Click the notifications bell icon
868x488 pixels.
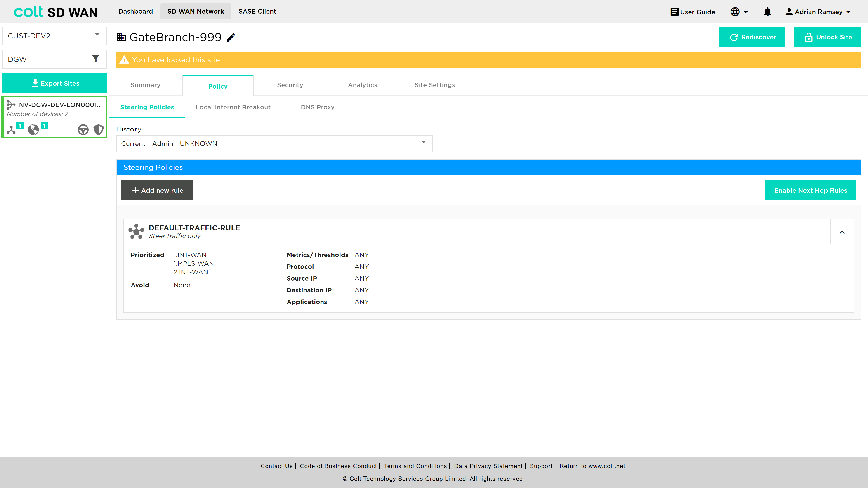[767, 12]
